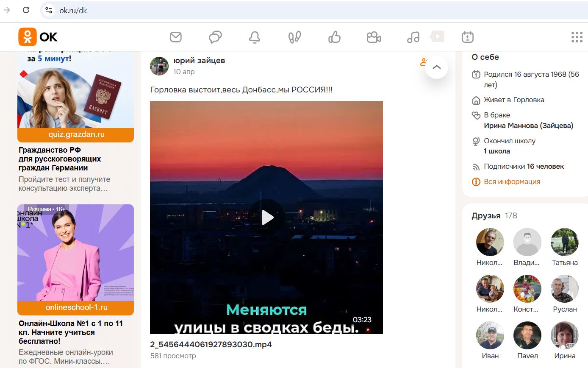Open friend Конст... avatar
Image resolution: width=588 pixels, height=368 pixels.
pos(527,289)
